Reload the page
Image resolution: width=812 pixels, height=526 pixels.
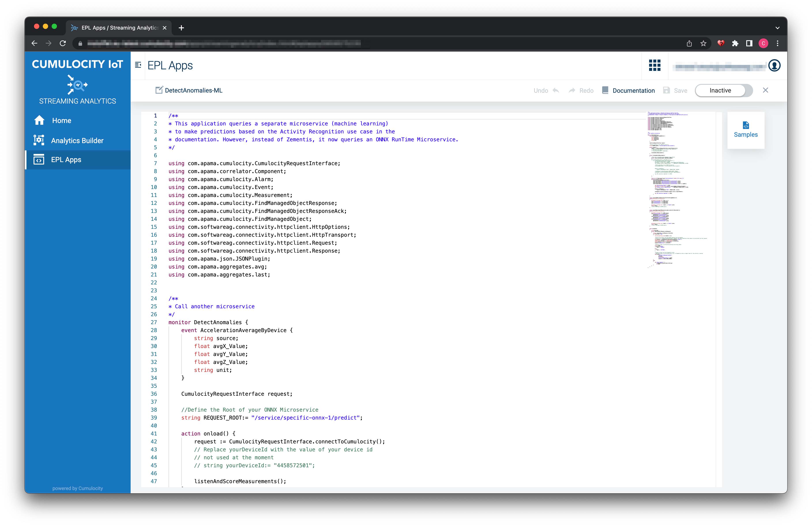[x=63, y=43]
